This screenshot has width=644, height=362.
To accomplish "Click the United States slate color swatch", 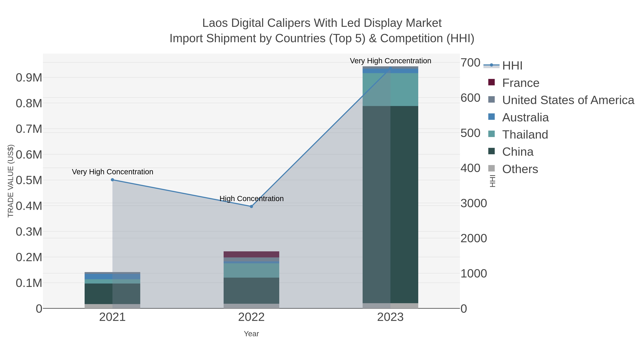I will (x=492, y=99).
